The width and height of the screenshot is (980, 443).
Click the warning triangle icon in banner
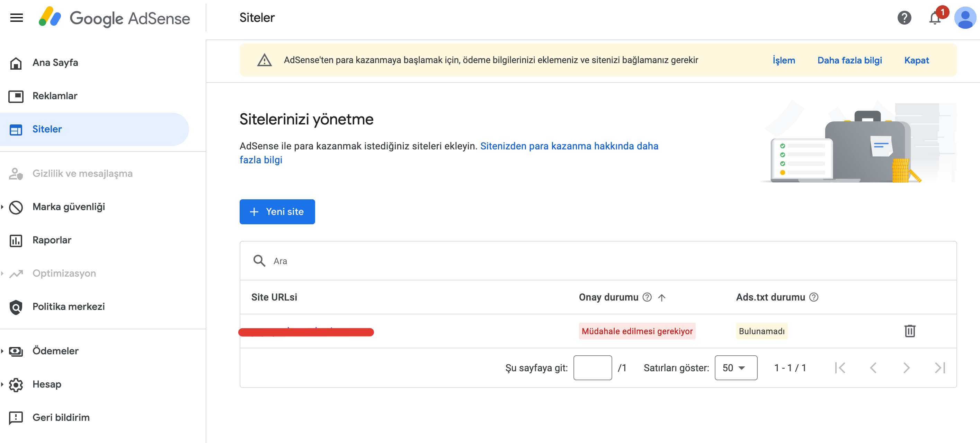(x=265, y=60)
